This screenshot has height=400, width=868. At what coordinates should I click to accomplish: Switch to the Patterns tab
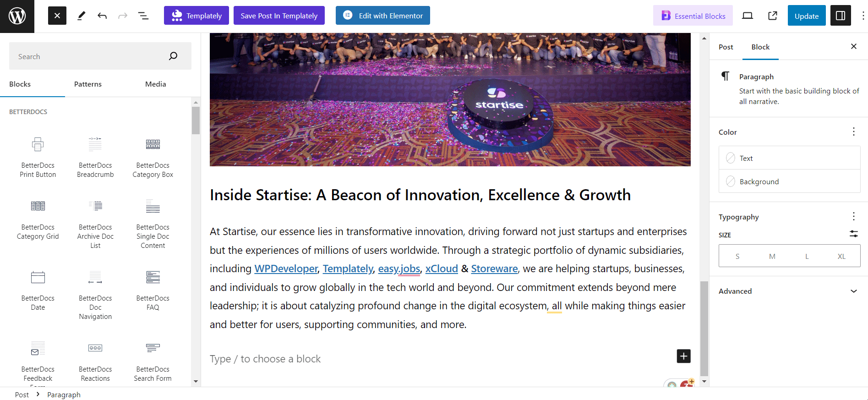click(x=88, y=84)
